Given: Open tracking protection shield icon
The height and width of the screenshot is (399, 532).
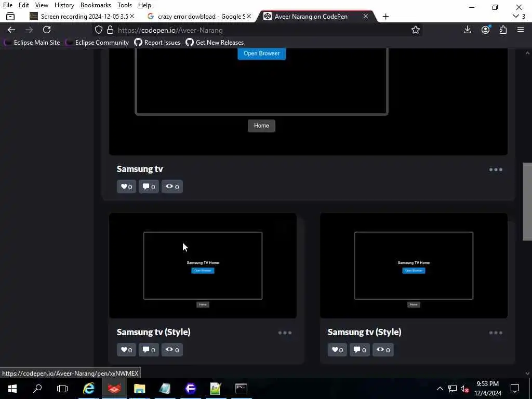Looking at the screenshot, I should [x=99, y=30].
